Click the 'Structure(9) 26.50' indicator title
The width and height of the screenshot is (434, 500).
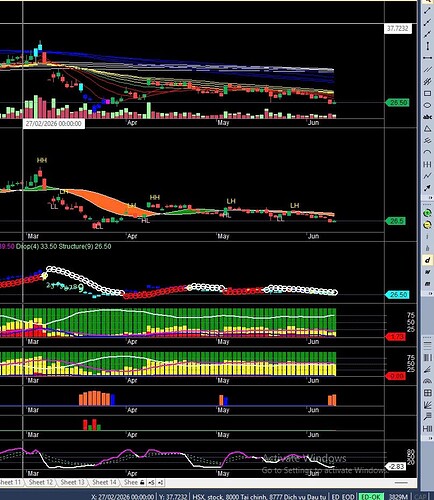[x=85, y=246]
